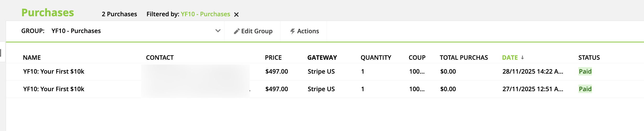644x131 pixels.
Task: Sort by the Gateway column header
Action: tap(322, 58)
